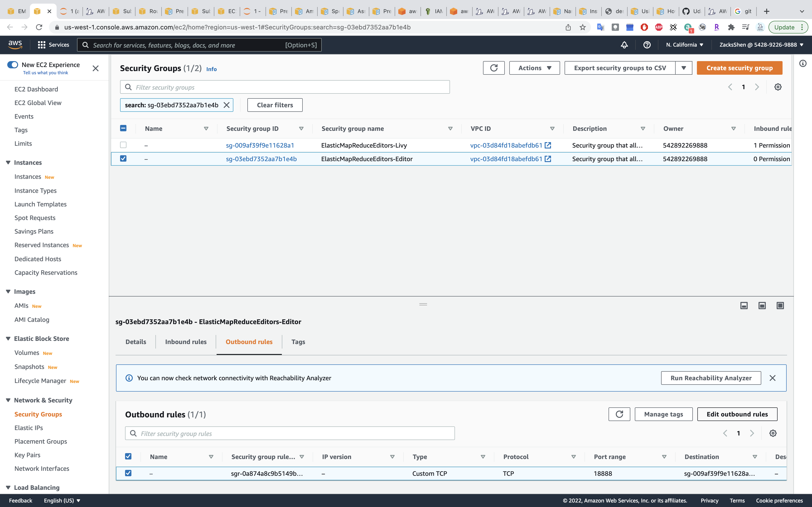
Task: Open the Actions dropdown
Action: [534, 68]
